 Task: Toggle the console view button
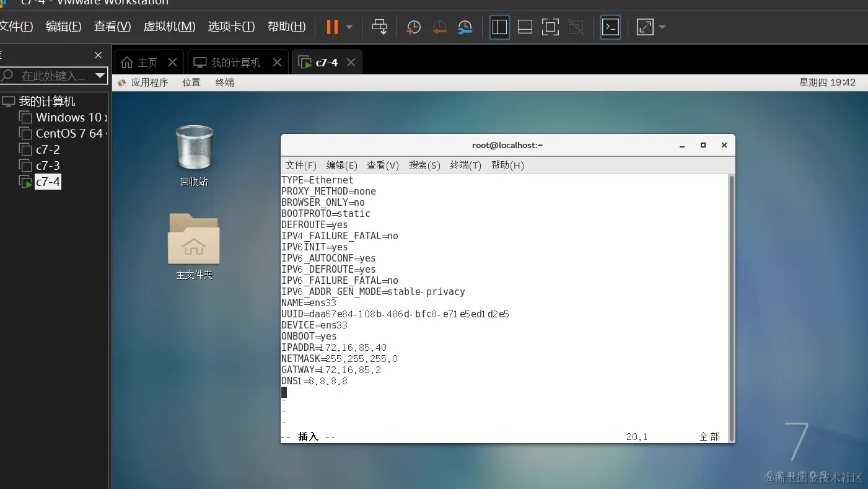pos(611,27)
